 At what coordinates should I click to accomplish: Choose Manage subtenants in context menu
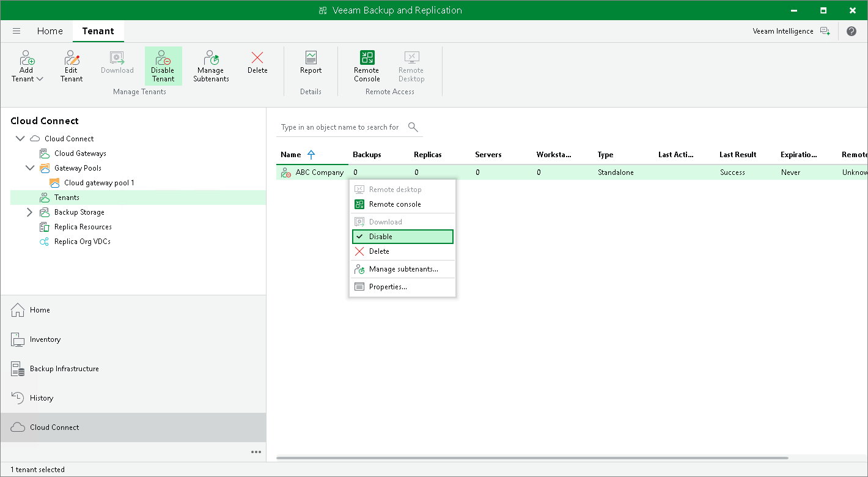[403, 269]
